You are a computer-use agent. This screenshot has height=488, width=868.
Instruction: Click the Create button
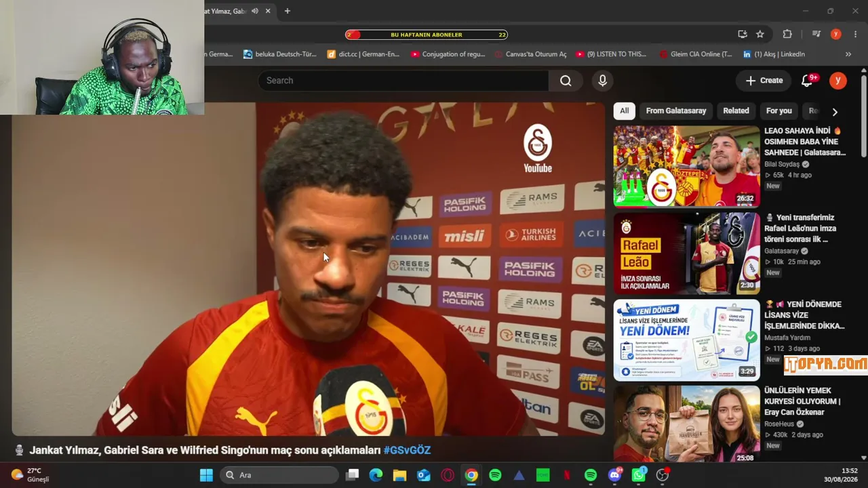click(764, 81)
